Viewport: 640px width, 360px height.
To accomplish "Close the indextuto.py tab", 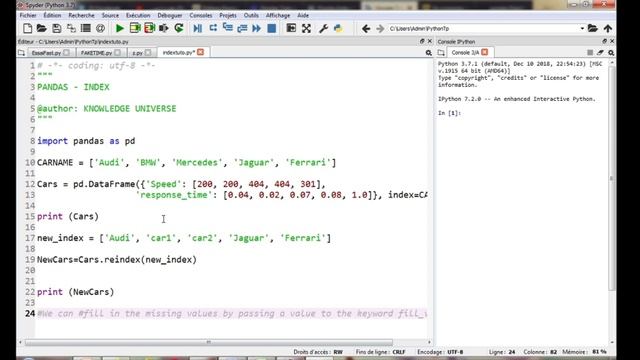I will [x=200, y=52].
